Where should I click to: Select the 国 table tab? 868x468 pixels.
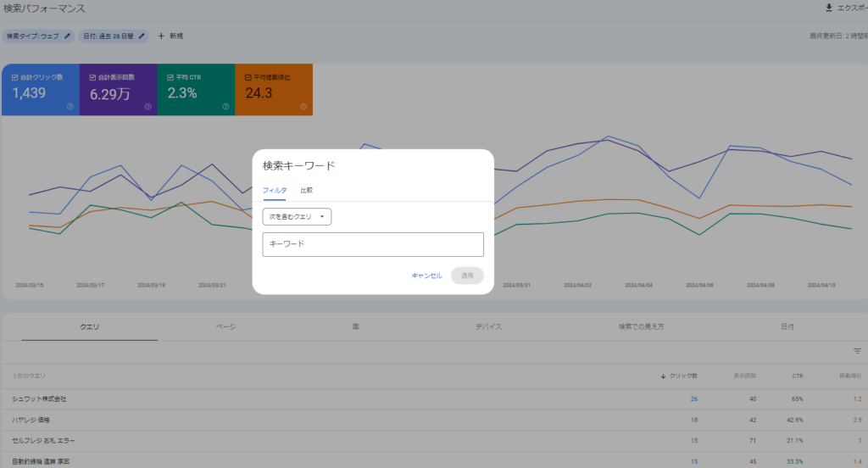356,326
